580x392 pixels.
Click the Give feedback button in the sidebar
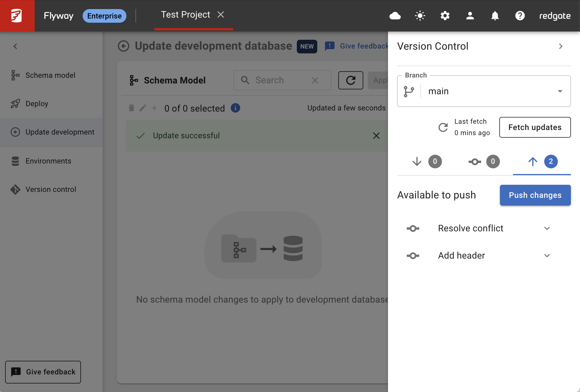43,372
